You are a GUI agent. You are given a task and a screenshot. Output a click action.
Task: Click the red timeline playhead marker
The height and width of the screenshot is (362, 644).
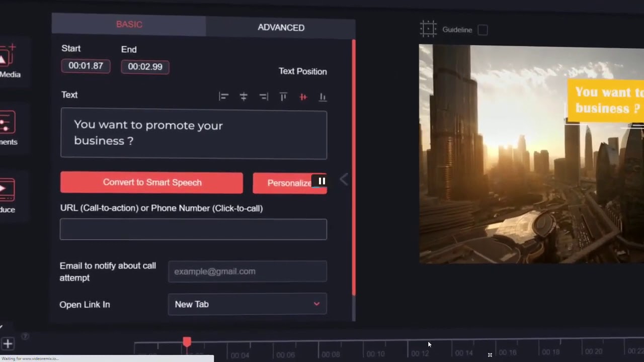click(x=187, y=342)
